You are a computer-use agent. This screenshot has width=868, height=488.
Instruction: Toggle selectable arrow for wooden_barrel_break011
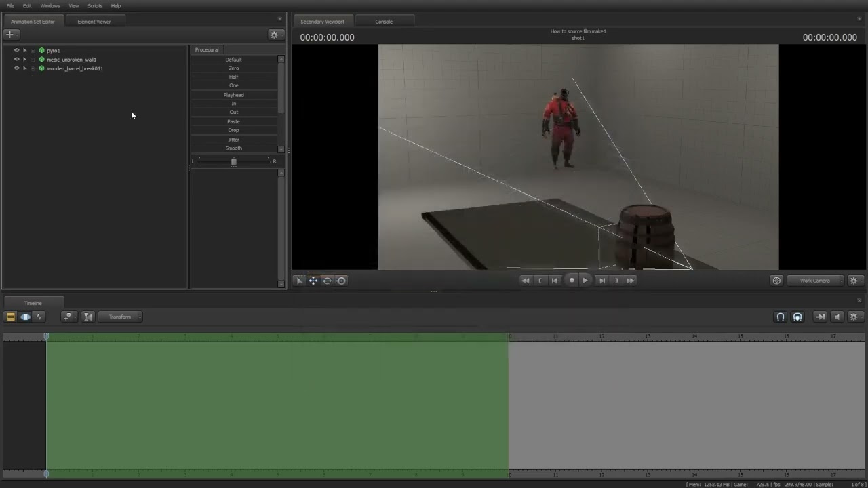(25, 68)
